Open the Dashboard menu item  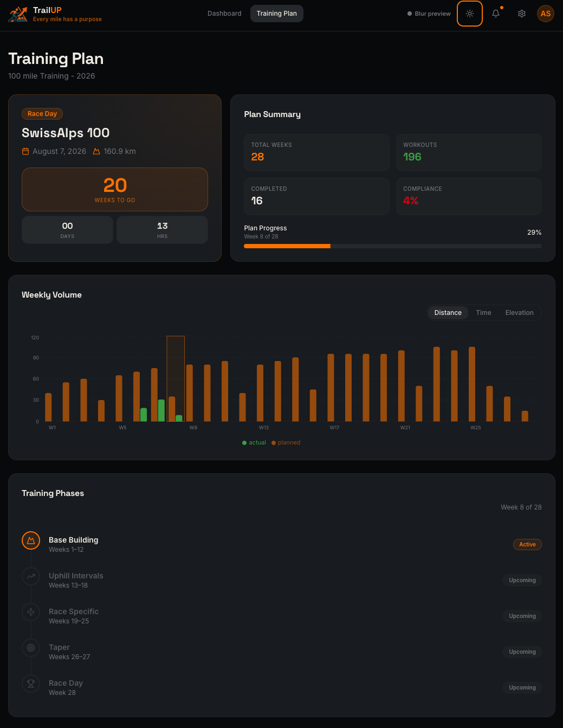pyautogui.click(x=224, y=14)
